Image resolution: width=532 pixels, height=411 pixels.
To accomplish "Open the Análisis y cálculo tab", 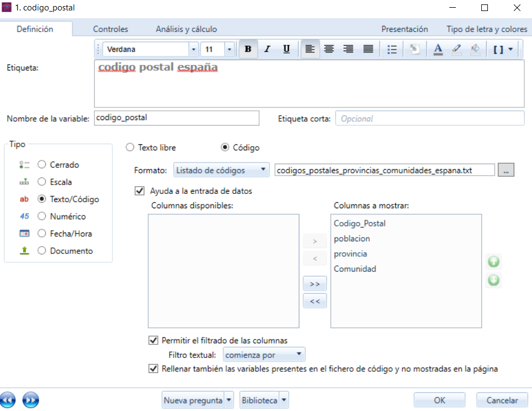I will pyautogui.click(x=186, y=29).
